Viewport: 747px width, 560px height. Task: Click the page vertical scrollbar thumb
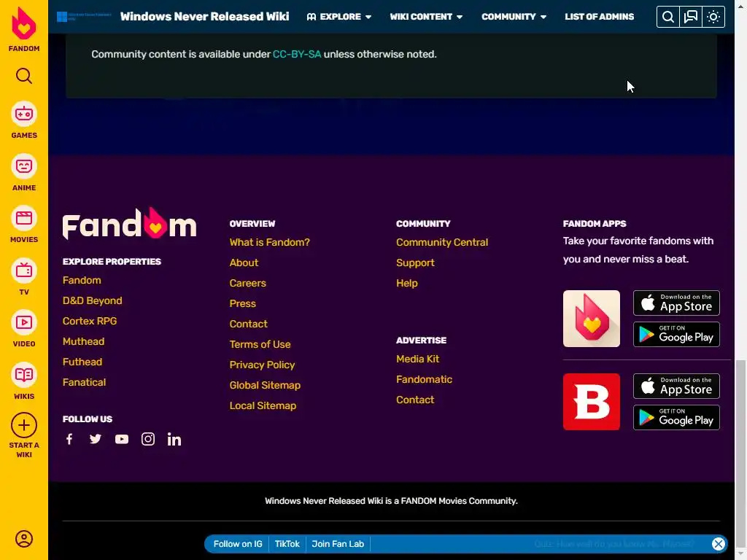pyautogui.click(x=740, y=454)
